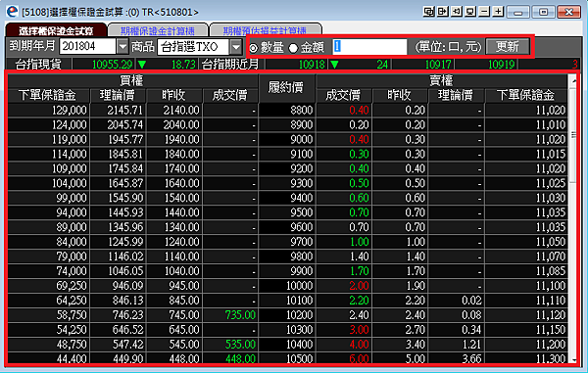
Task: Click the monitor icon in title bar
Action: [x=470, y=12]
